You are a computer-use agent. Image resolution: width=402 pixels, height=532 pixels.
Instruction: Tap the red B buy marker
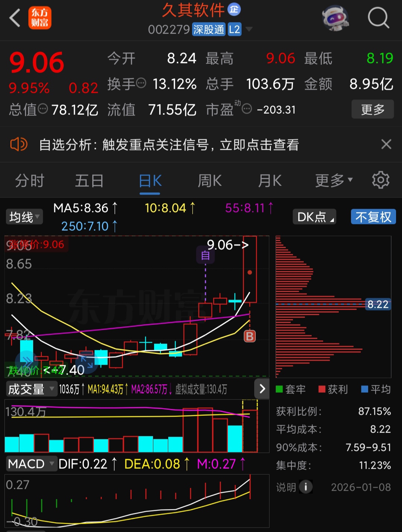tap(250, 336)
